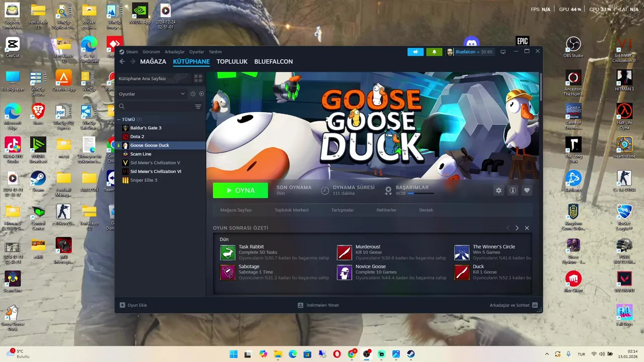This screenshot has height=362, width=644.
Task: Open the Discord desktop shortcut
Action: pyautogui.click(x=471, y=42)
